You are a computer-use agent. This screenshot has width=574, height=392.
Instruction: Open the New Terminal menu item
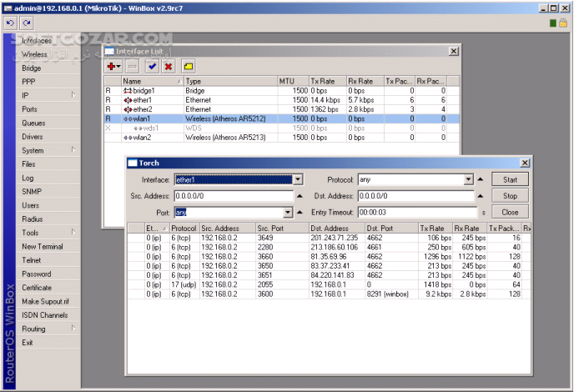[48, 246]
